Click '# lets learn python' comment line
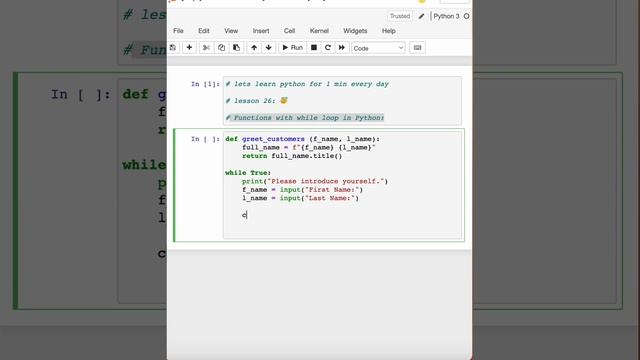The image size is (640, 360). coord(307,84)
